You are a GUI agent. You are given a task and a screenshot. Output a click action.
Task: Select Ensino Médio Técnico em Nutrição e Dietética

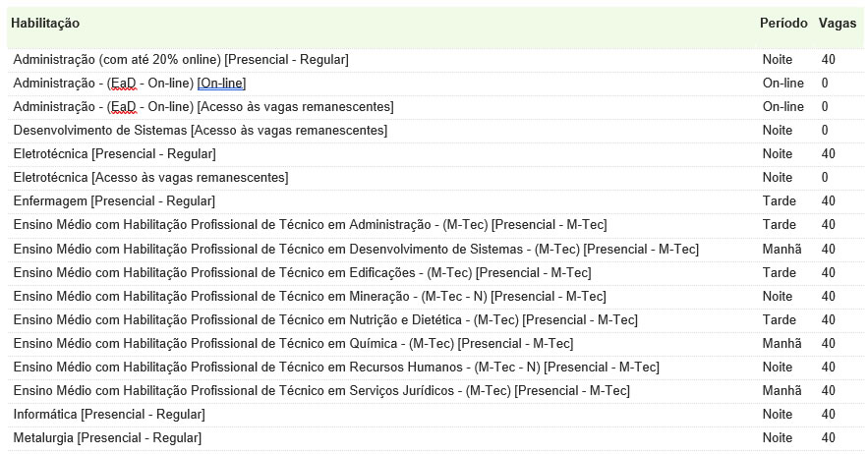(325, 319)
